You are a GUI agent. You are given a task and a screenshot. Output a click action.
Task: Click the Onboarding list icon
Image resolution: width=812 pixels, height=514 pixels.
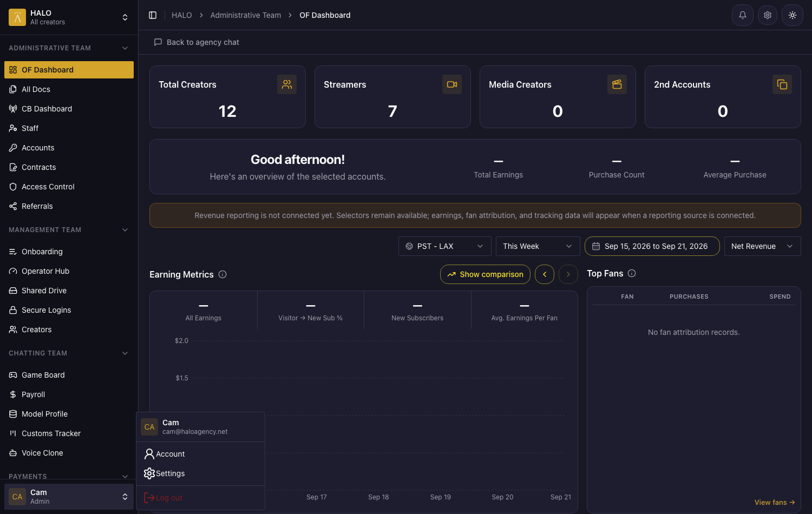click(13, 252)
